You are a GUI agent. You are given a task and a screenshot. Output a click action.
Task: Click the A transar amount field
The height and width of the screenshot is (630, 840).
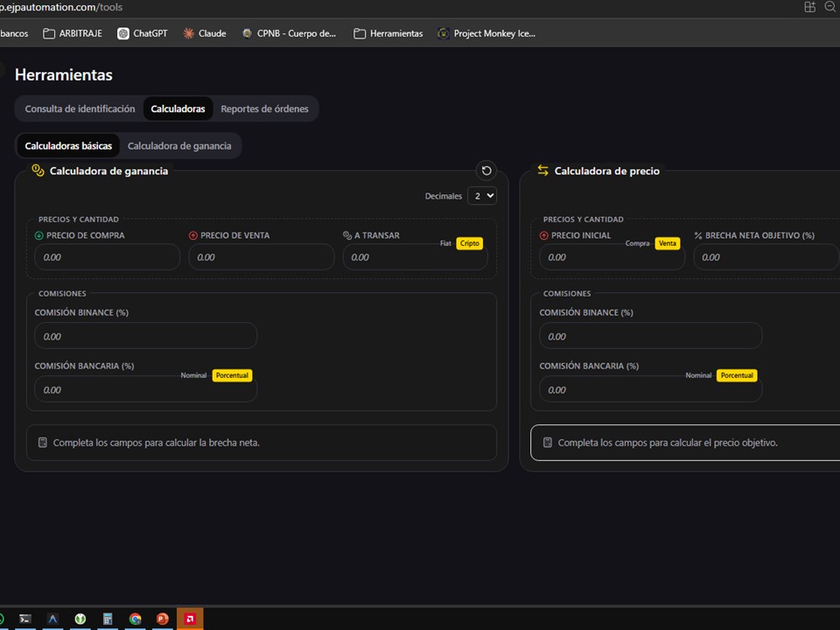point(415,257)
